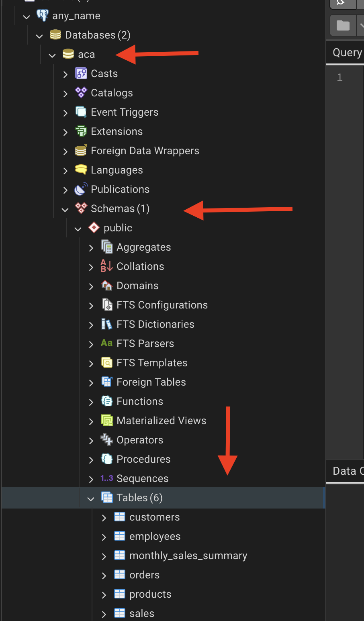The width and height of the screenshot is (364, 621).
Task: Select the monthly_sales_summary table
Action: click(x=188, y=556)
